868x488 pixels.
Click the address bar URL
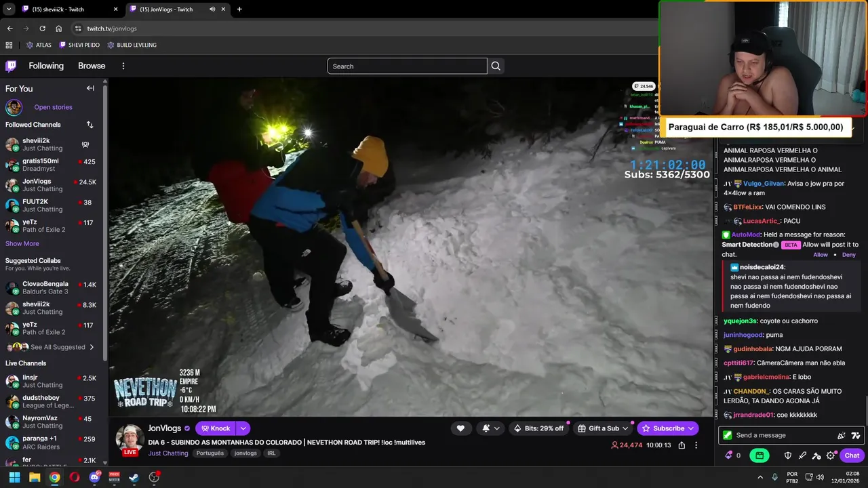(112, 28)
